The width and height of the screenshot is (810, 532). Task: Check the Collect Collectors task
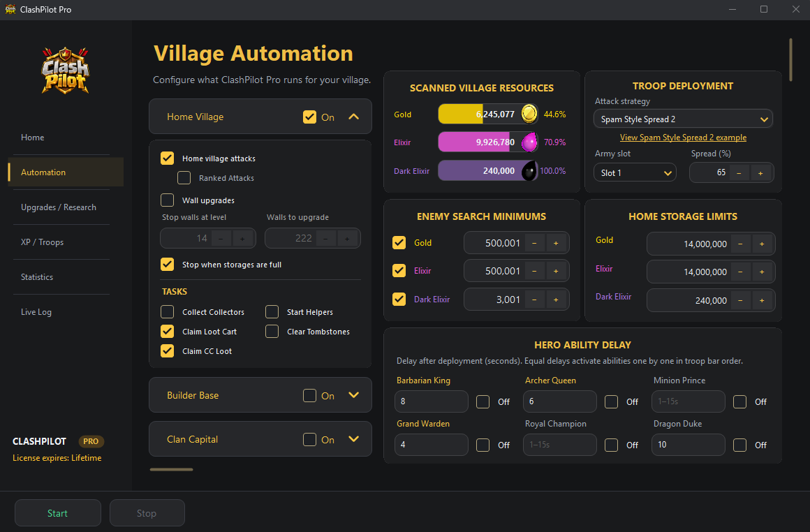coord(167,312)
